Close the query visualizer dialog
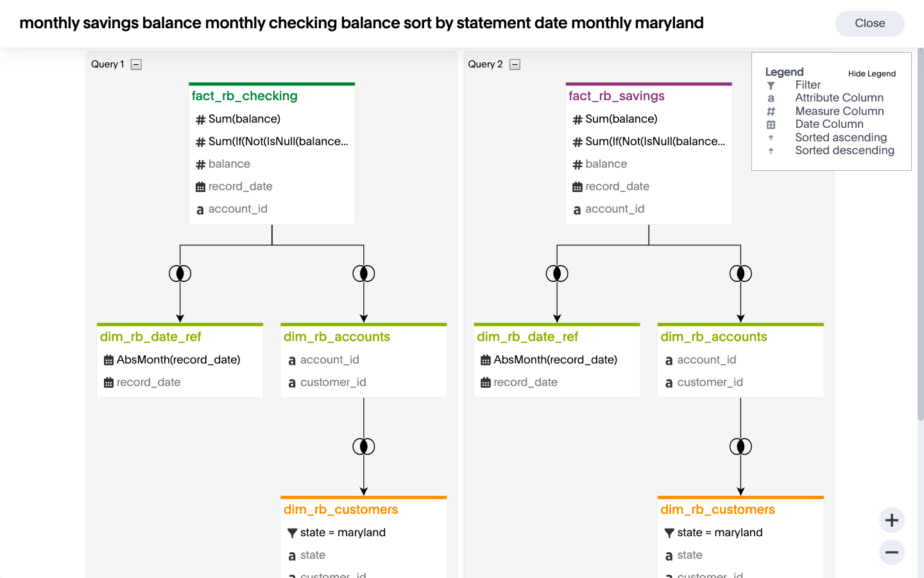This screenshot has height=578, width=924. coord(869,23)
